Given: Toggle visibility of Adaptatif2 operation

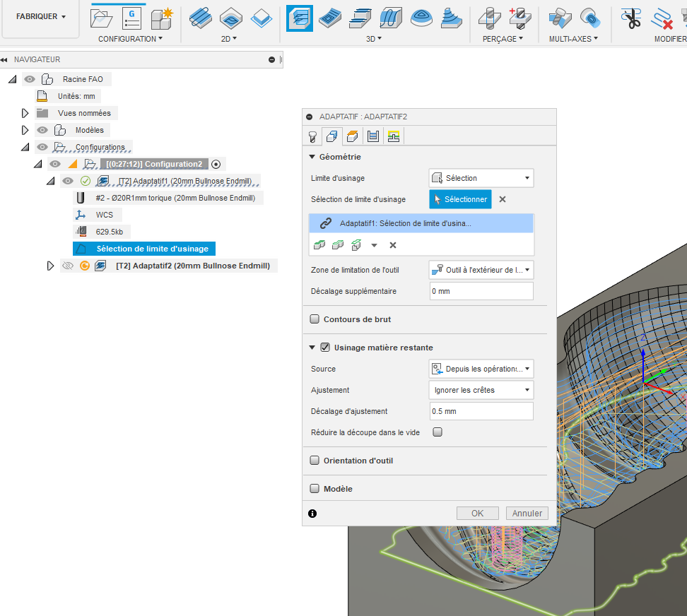Looking at the screenshot, I should pyautogui.click(x=68, y=266).
